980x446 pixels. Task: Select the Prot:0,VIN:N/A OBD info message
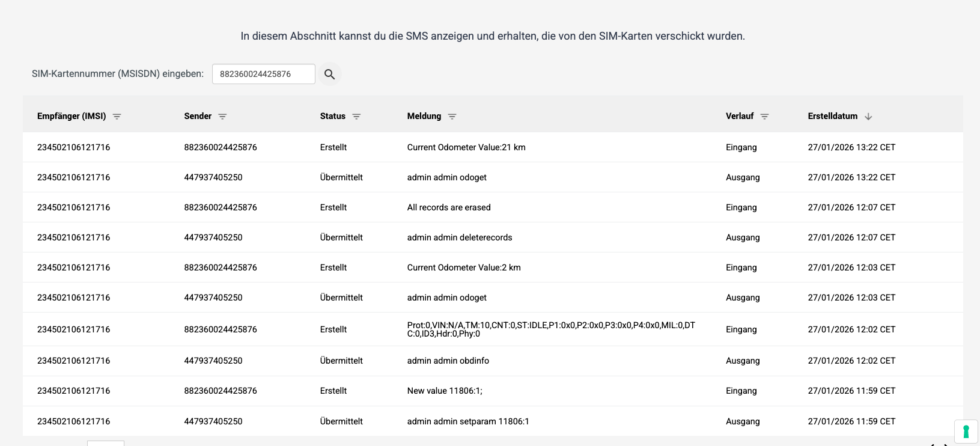550,329
